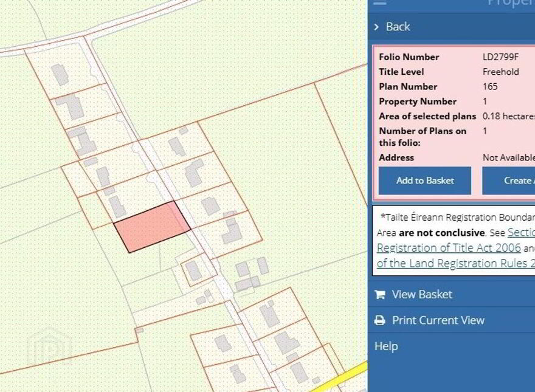The width and height of the screenshot is (535, 392).
Task: Click the Back chevron arrow icon
Action: point(376,27)
